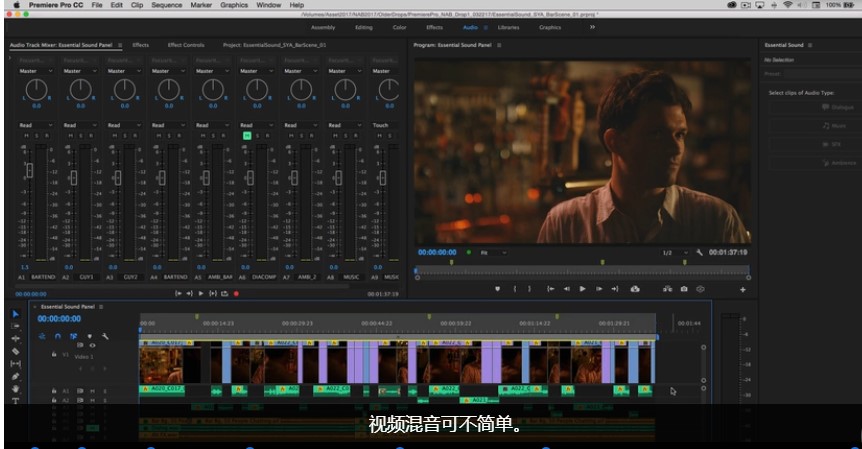Image resolution: width=862 pixels, height=449 pixels.
Task: Toggle lock on V1 track
Action: click(54, 354)
